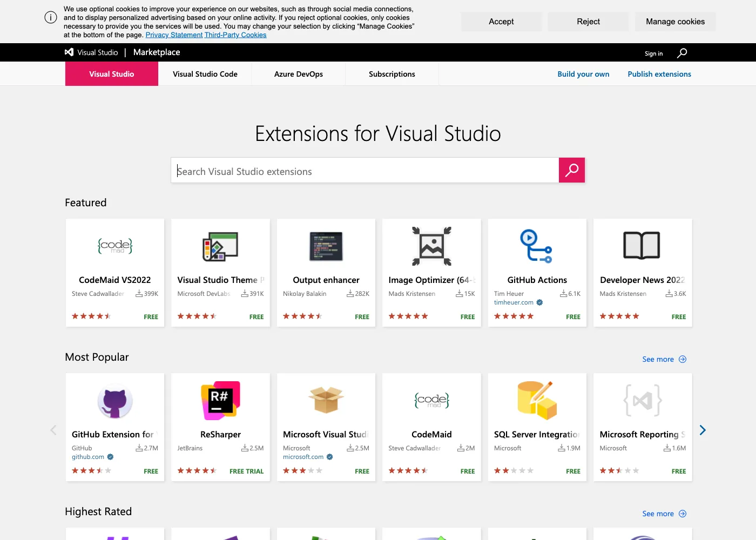Open the Microsoft Visual Studio Installer box icon
Viewport: 756px width, 540px height.
click(326, 400)
